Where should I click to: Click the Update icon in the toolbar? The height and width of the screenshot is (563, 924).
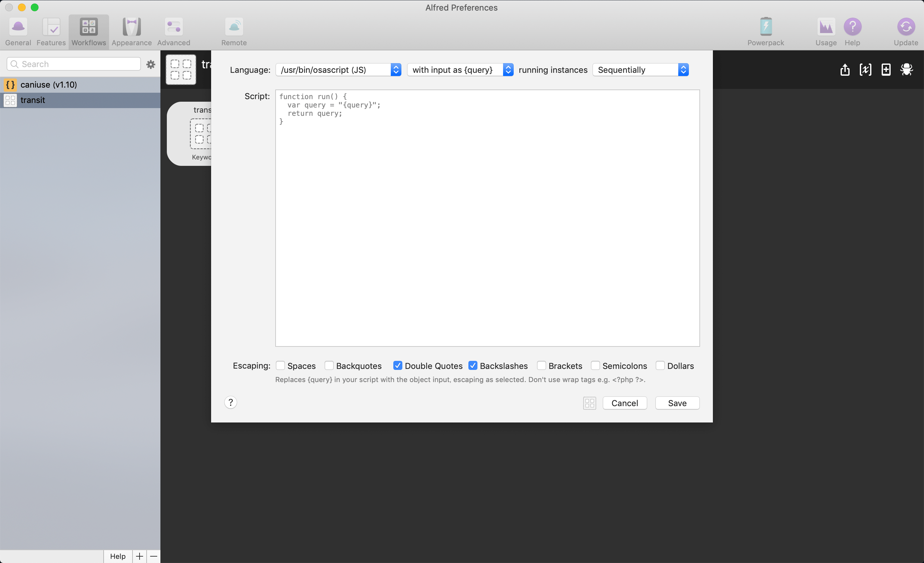pos(906,31)
